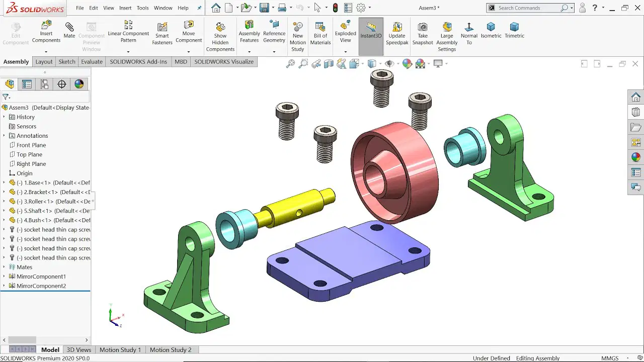
Task: Create a New Motion Study
Action: (x=298, y=37)
